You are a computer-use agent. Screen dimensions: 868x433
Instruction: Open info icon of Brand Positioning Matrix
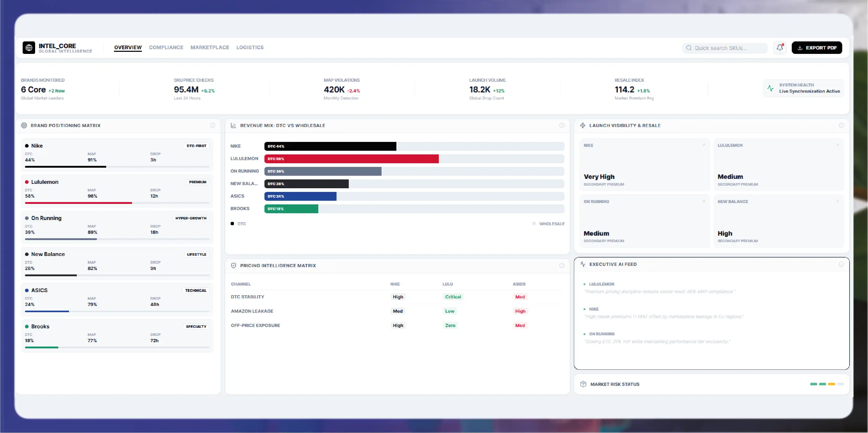point(213,125)
